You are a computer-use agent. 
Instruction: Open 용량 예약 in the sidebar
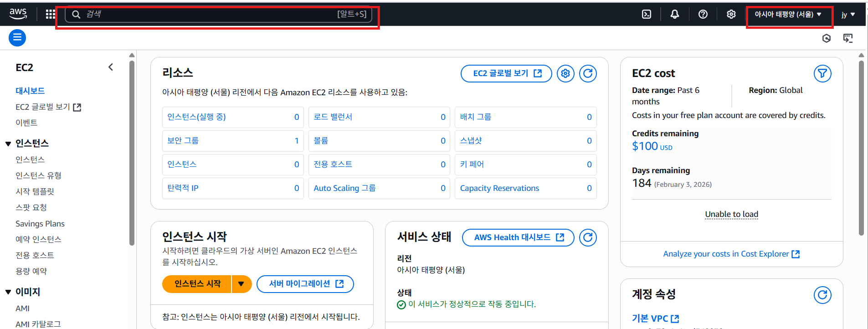pyautogui.click(x=31, y=271)
